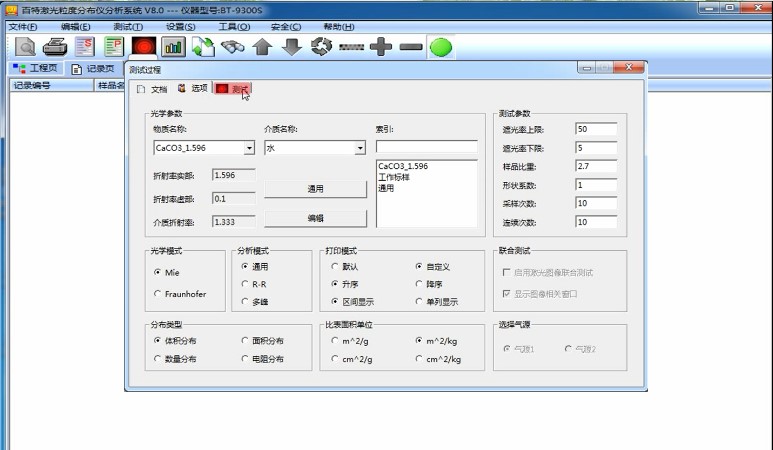Image resolution: width=773 pixels, height=450 pixels.
Task: Click the gray plus toolbar icon
Action: [x=381, y=46]
